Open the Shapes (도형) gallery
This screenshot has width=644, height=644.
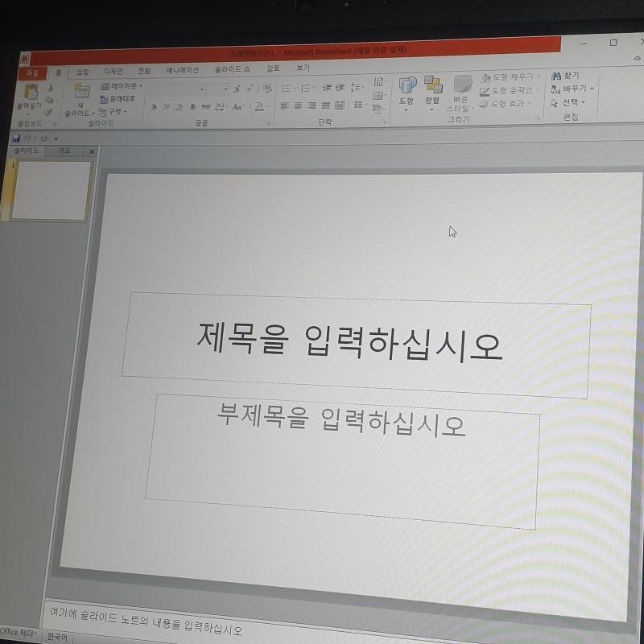407,93
